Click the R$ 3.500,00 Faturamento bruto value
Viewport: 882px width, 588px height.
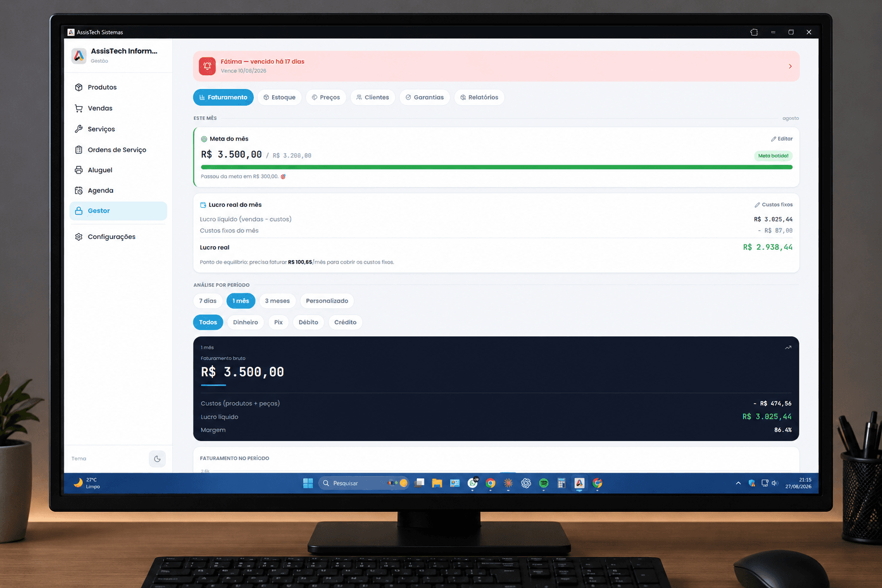[x=242, y=372]
